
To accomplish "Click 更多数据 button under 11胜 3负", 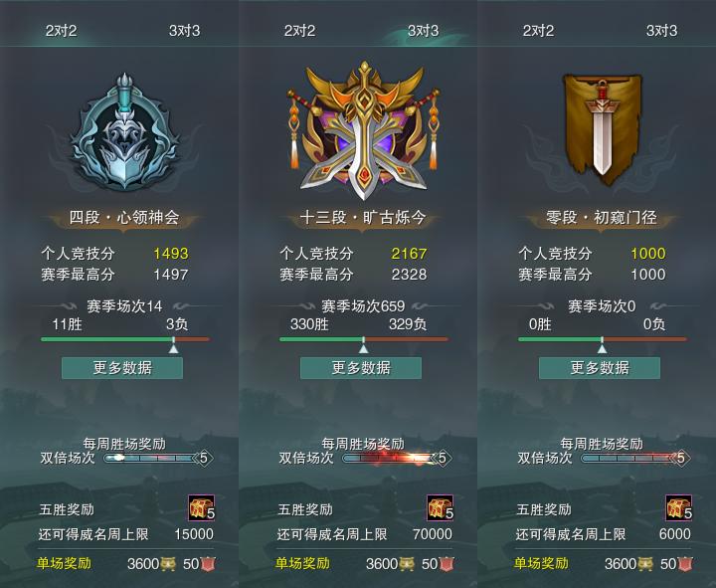I will pyautogui.click(x=122, y=368).
